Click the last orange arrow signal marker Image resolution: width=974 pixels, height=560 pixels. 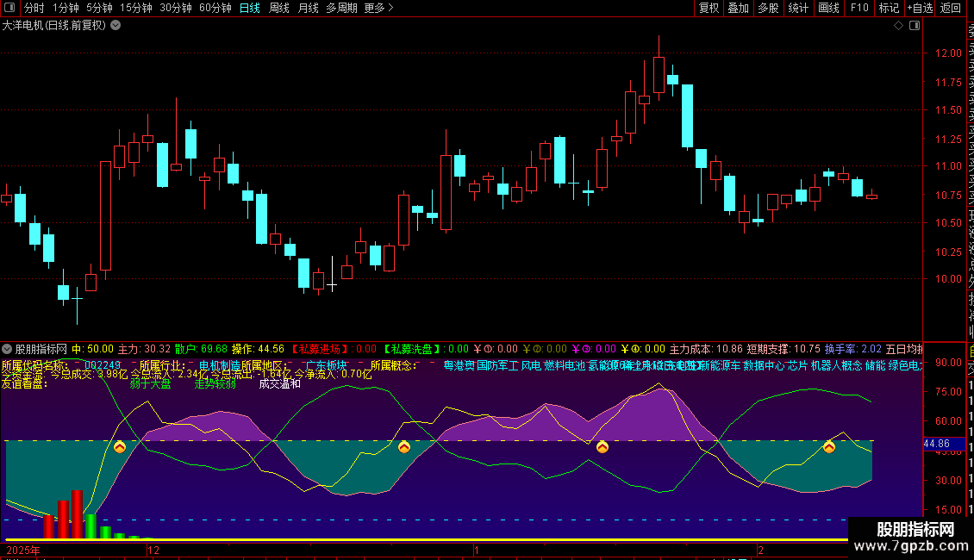point(829,446)
